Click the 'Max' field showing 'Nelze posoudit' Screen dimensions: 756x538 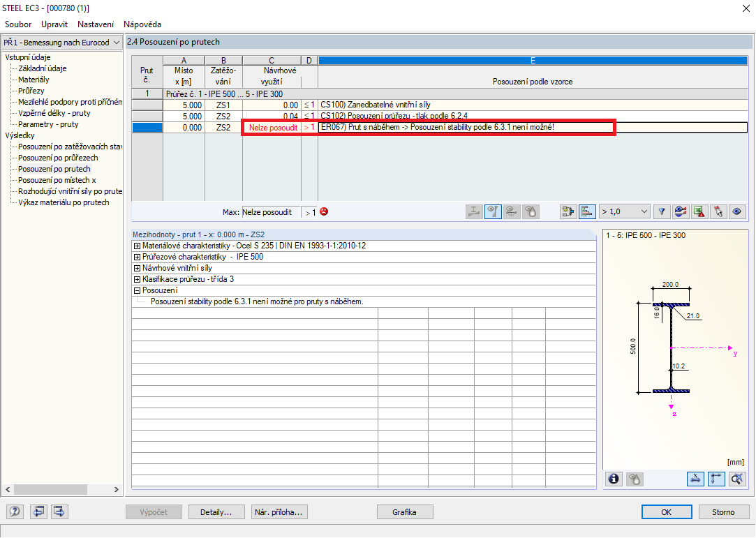coord(271,212)
